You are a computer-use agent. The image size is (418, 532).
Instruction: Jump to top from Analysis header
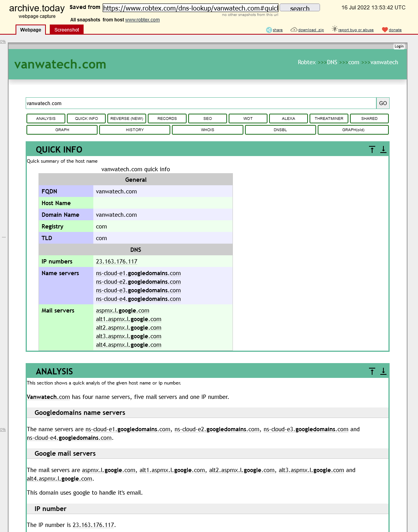[372, 371]
